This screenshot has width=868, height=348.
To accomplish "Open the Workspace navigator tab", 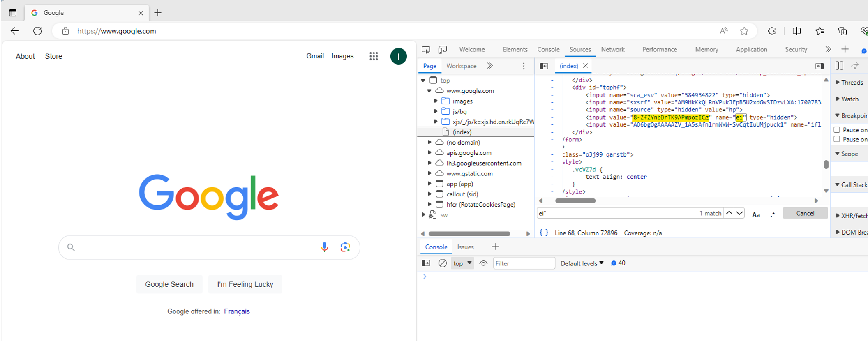I will coord(462,66).
